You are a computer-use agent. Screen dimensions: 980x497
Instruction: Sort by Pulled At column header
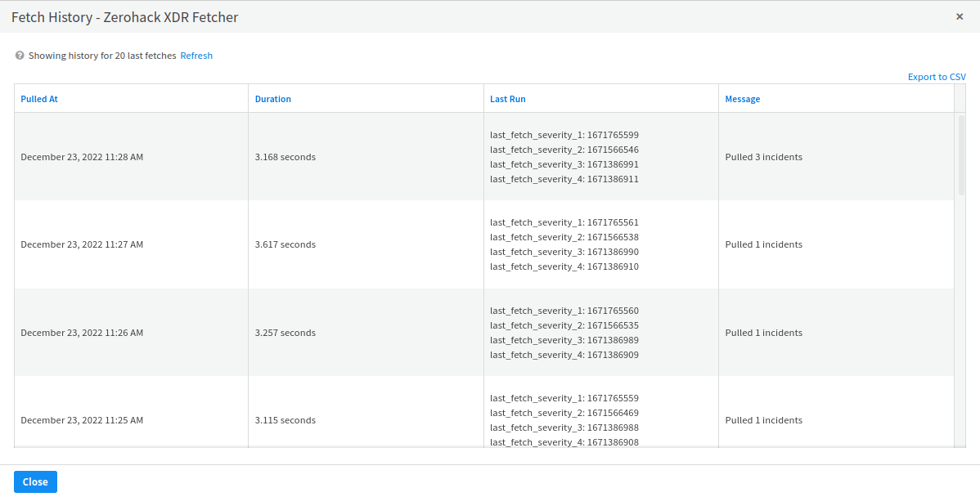click(x=39, y=99)
